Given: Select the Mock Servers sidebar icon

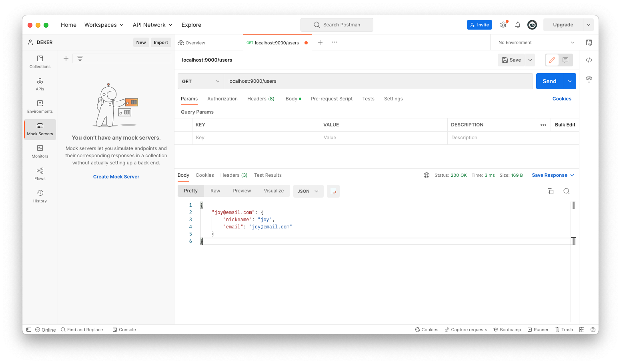Looking at the screenshot, I should [x=40, y=129].
